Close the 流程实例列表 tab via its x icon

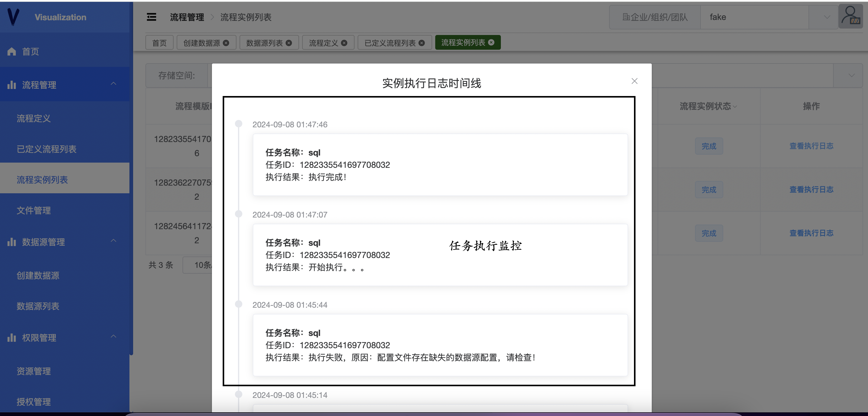pos(491,42)
